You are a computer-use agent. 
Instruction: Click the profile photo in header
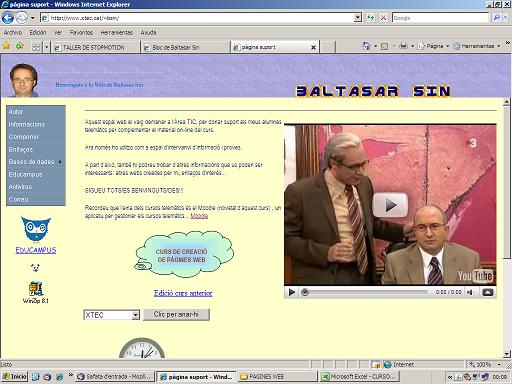pyautogui.click(x=23, y=80)
